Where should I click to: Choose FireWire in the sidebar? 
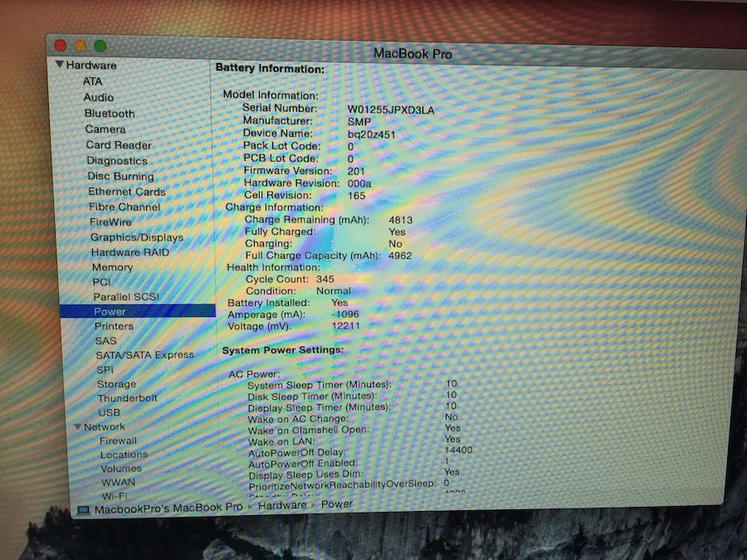pyautogui.click(x=110, y=222)
